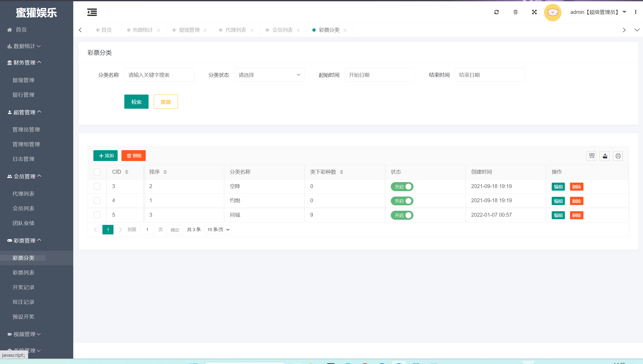Click the green 添加 button
The width and height of the screenshot is (643, 364).
(105, 156)
